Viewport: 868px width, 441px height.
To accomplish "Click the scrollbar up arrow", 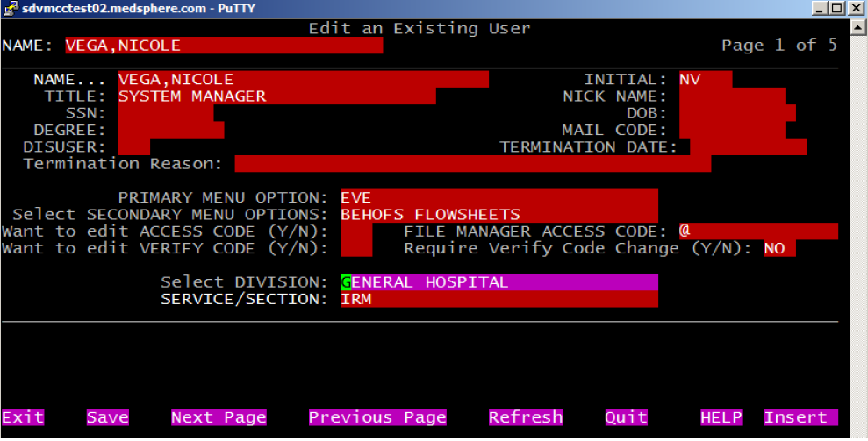I will tap(858, 26).
